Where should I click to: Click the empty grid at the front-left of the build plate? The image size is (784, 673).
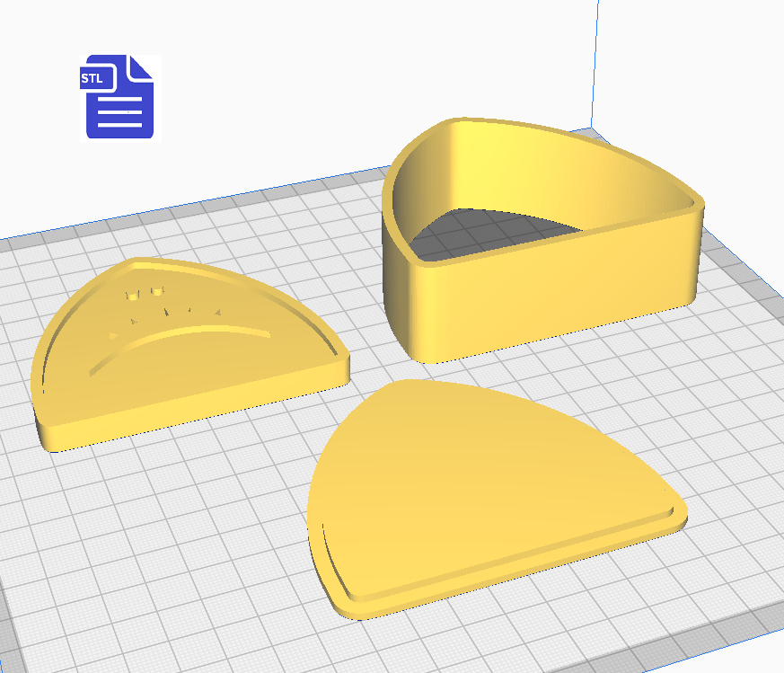point(135,557)
